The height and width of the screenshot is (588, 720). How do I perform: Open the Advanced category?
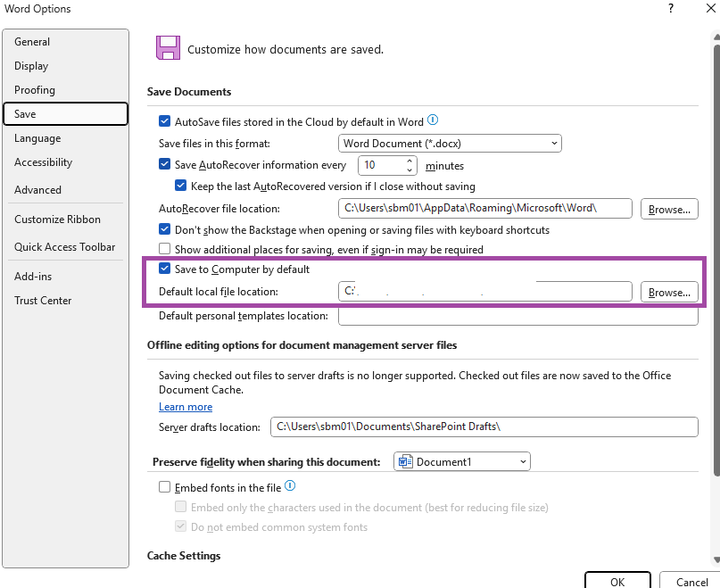coord(65,190)
